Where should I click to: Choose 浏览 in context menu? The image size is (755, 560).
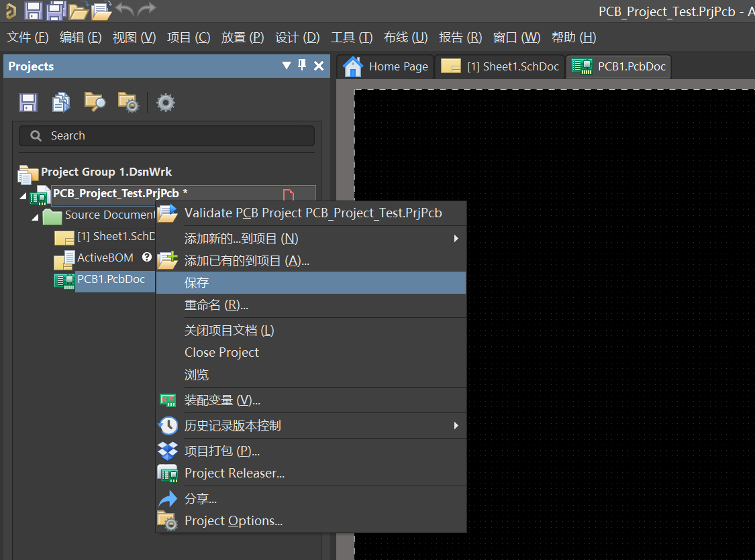pyautogui.click(x=311, y=374)
